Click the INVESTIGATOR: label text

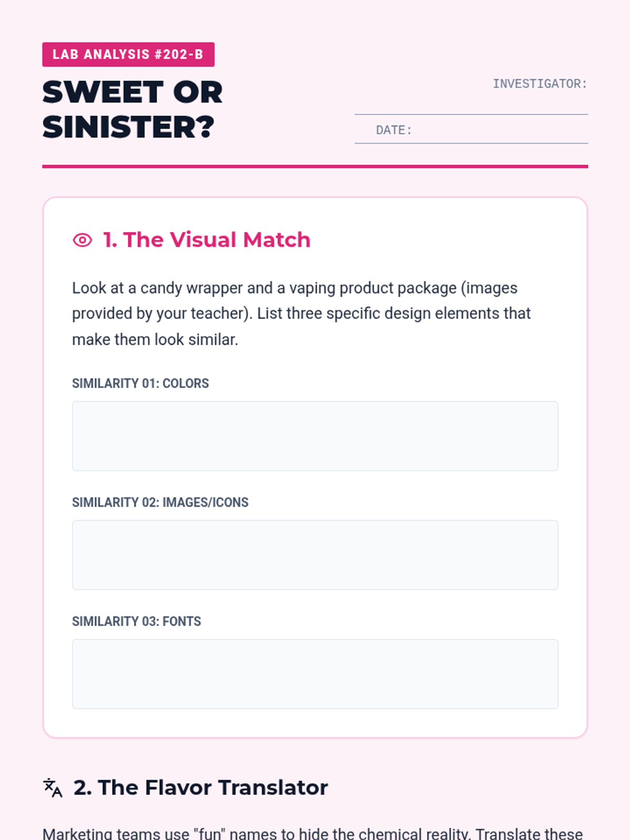540,84
